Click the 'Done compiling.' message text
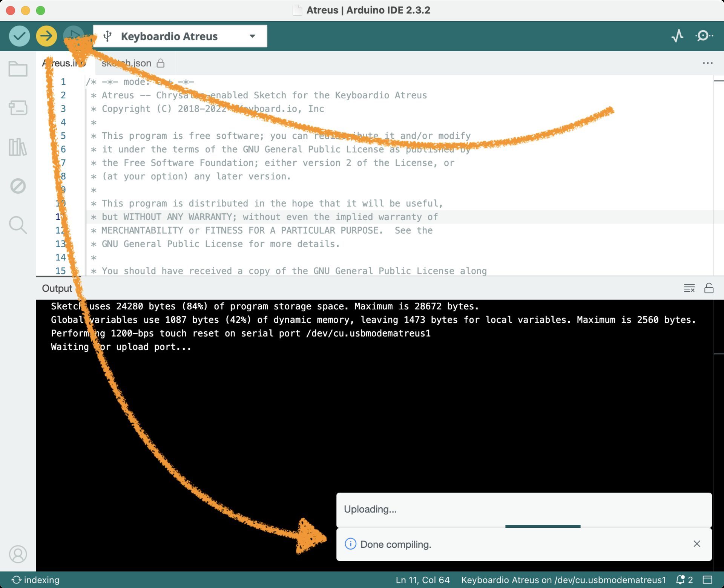 (x=396, y=544)
